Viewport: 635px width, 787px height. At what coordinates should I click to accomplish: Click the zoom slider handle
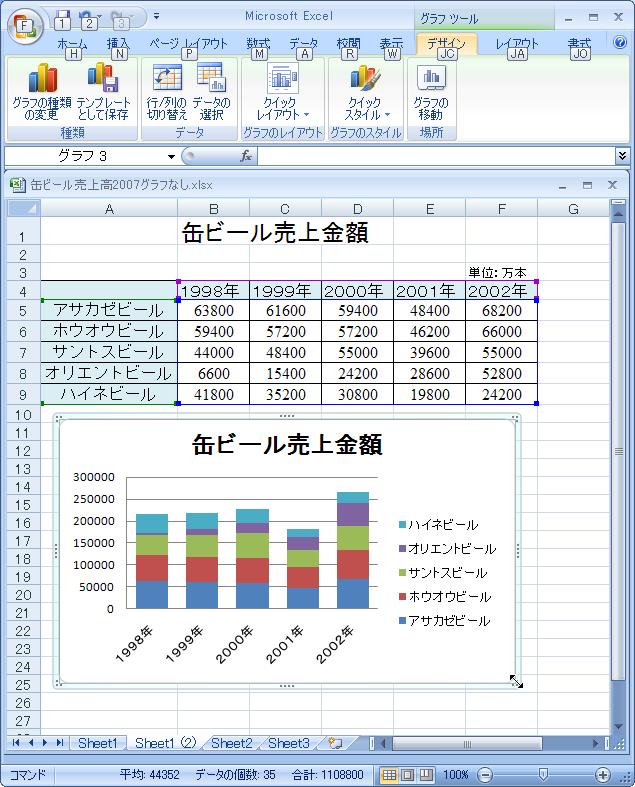click(x=543, y=775)
